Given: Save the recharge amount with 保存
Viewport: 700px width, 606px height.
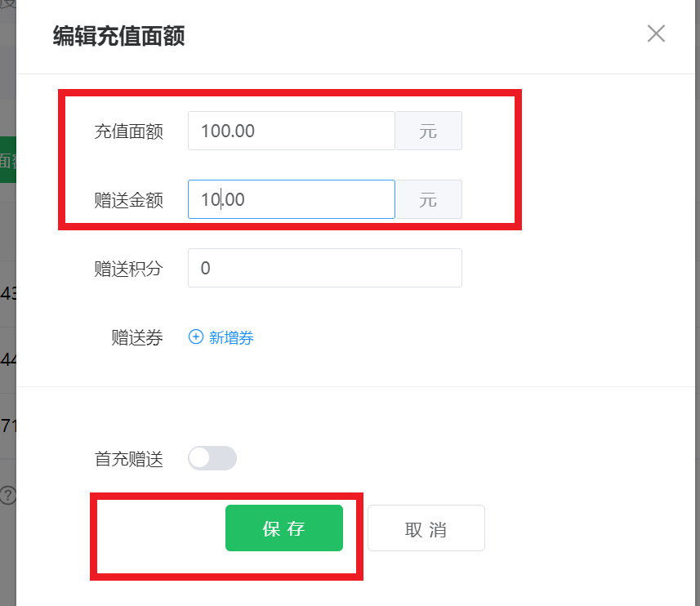Looking at the screenshot, I should click(284, 528).
